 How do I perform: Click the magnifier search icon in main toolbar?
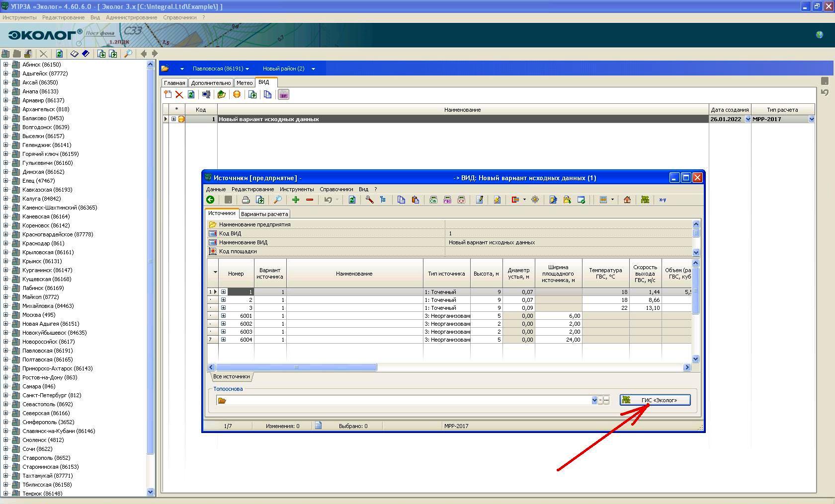(128, 54)
